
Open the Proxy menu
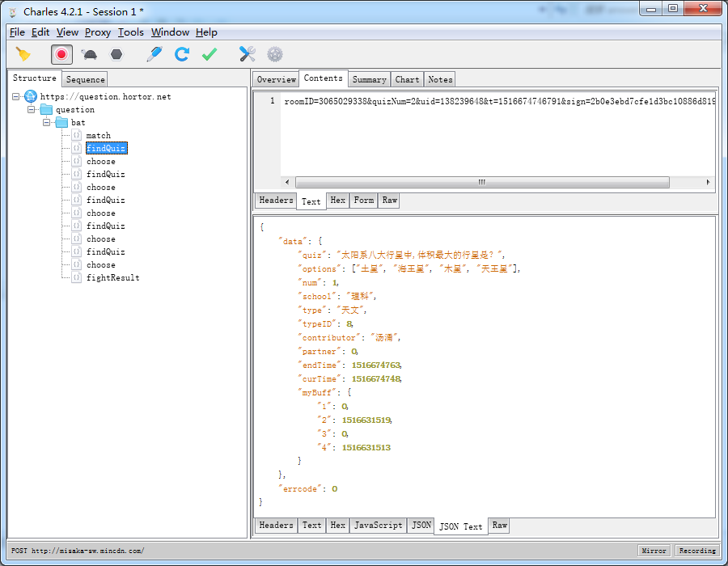pyautogui.click(x=98, y=32)
